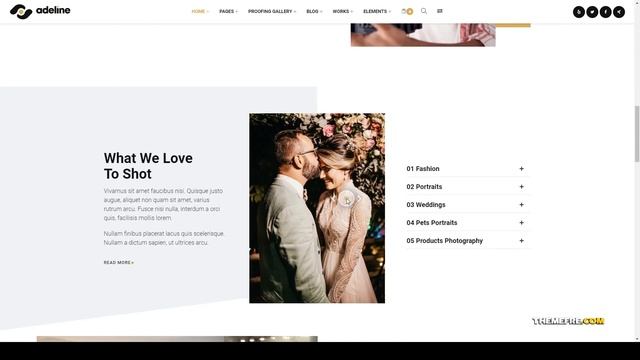Open the side panel menu icon
The height and width of the screenshot is (360, 640).
pyautogui.click(x=440, y=11)
